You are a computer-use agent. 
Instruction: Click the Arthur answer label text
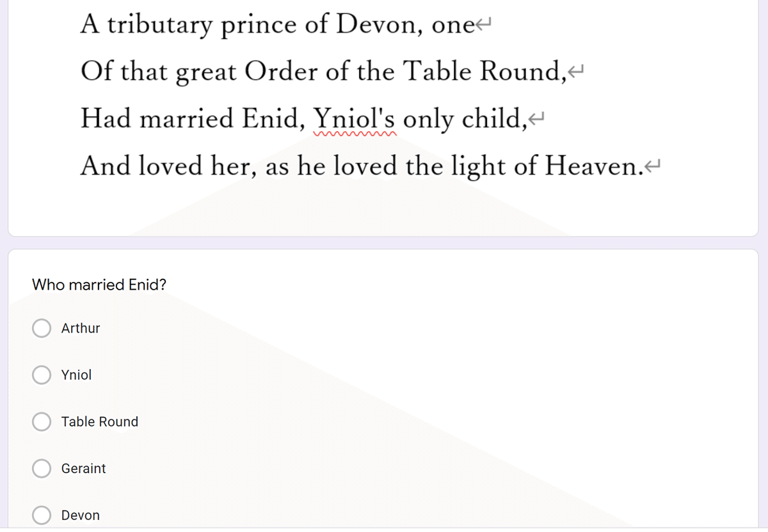[x=81, y=328]
